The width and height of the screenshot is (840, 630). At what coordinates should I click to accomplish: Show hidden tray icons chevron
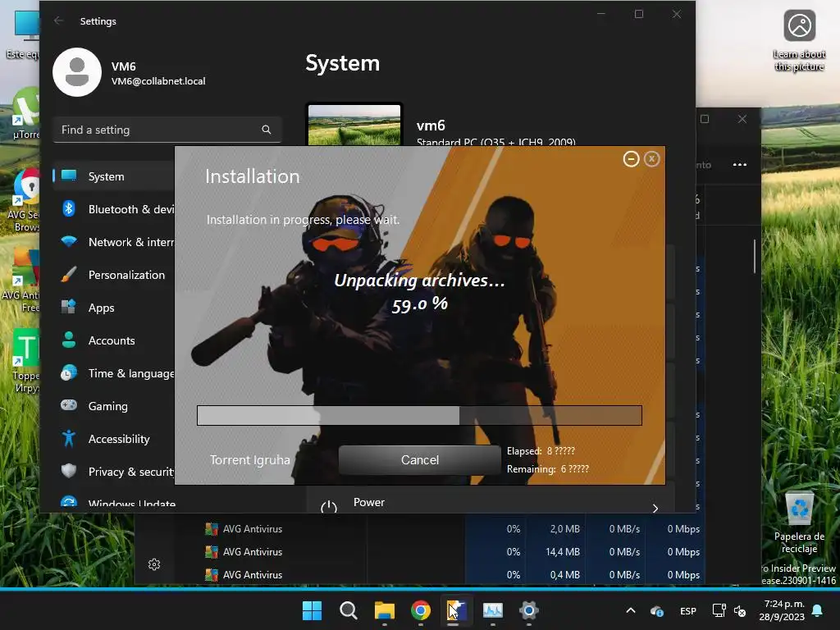(631, 610)
